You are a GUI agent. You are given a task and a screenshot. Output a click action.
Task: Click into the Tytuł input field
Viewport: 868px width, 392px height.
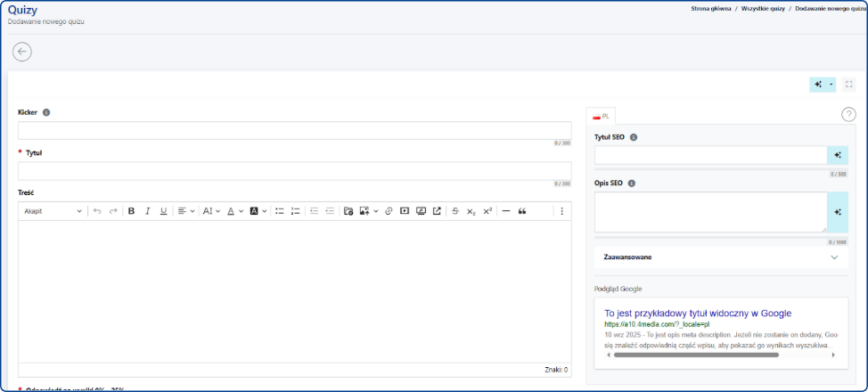pos(294,170)
